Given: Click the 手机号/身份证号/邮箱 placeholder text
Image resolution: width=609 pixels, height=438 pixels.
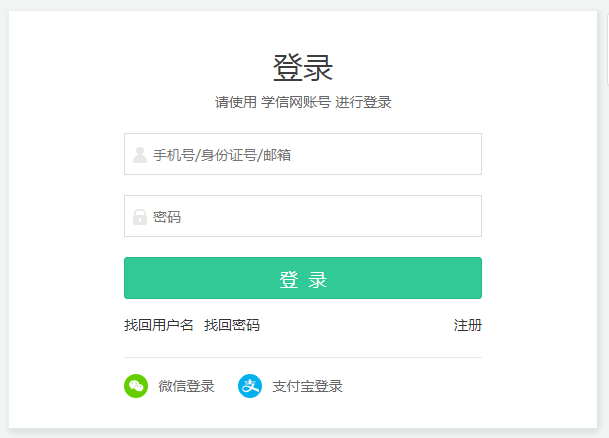Looking at the screenshot, I should pyautogui.click(x=222, y=155).
